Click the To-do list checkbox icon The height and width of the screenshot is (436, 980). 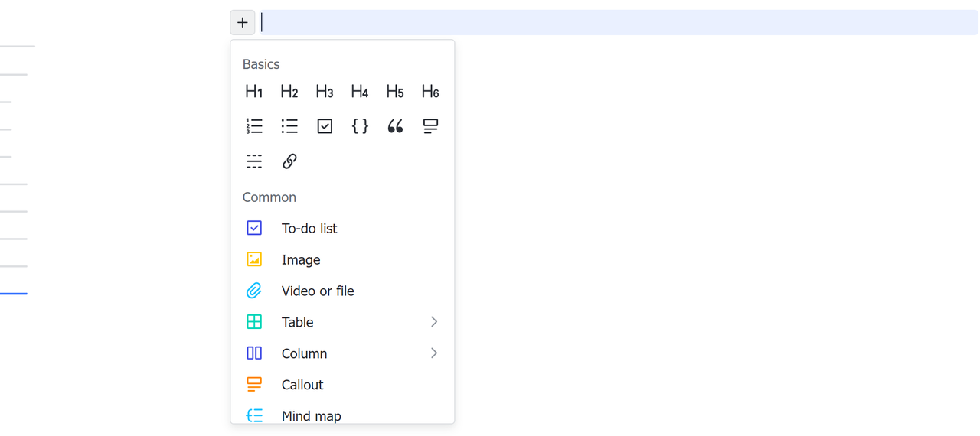click(254, 228)
